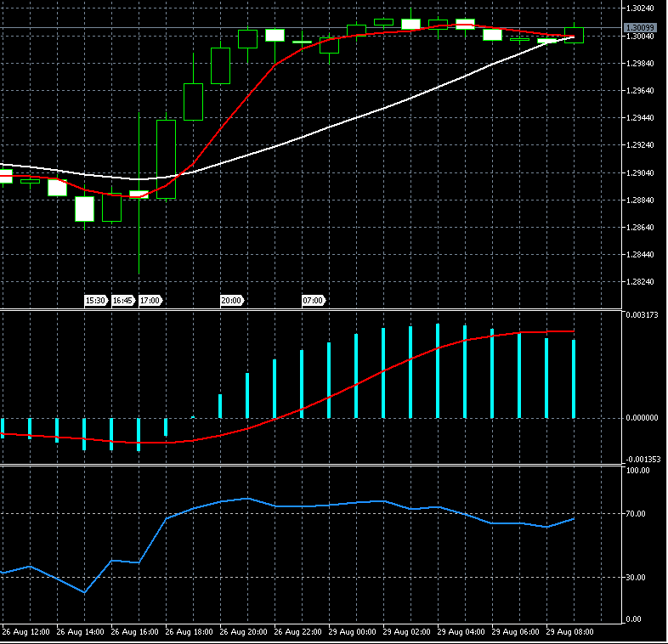The height and width of the screenshot is (644, 668).
Task: Click the 1.28440 price axis label
Action: pyautogui.click(x=640, y=255)
